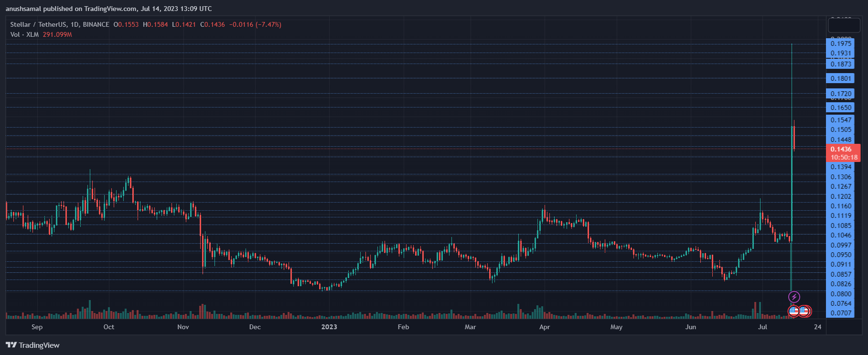
Task: Select the Jul label on time axis
Action: click(762, 327)
